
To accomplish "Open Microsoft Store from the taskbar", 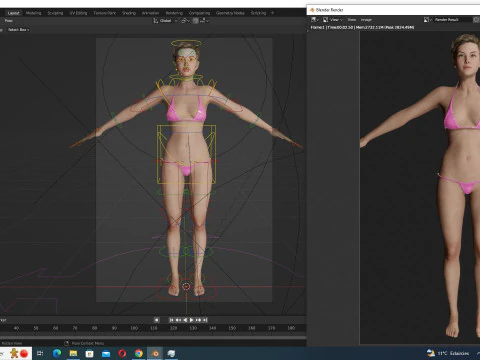I will click(89, 353).
